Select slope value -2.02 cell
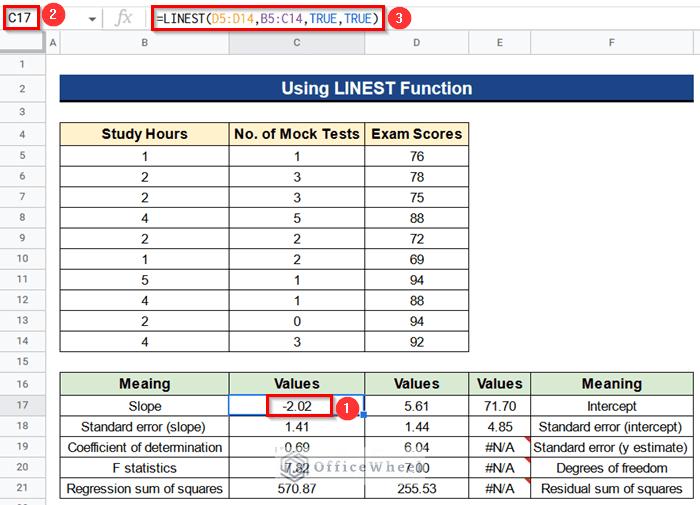The height and width of the screenshot is (505, 700). click(297, 406)
